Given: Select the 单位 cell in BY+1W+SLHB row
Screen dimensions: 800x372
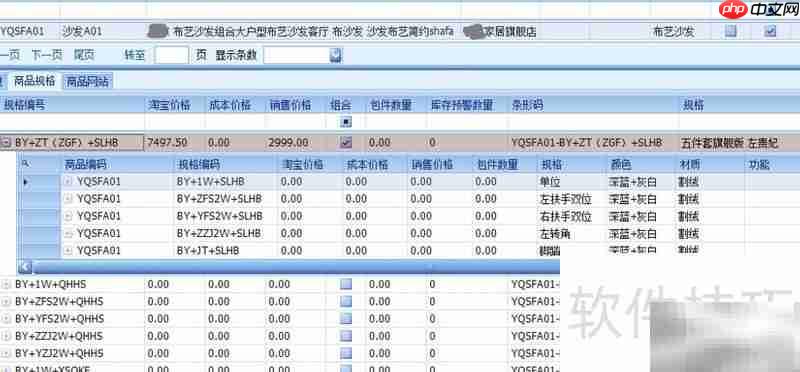Looking at the screenshot, I should click(x=571, y=182).
